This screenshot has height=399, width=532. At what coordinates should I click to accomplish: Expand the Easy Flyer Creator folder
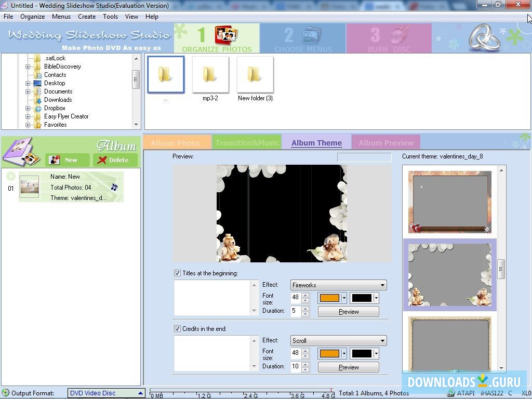pos(28,116)
